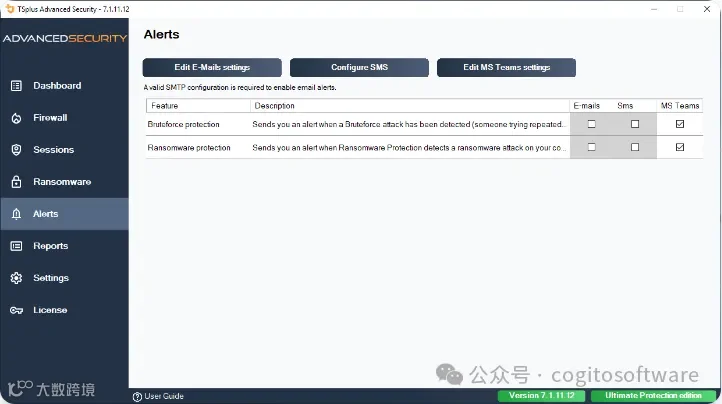Click the TSplus app icon in title bar
The height and width of the screenshot is (404, 722).
(10, 9)
